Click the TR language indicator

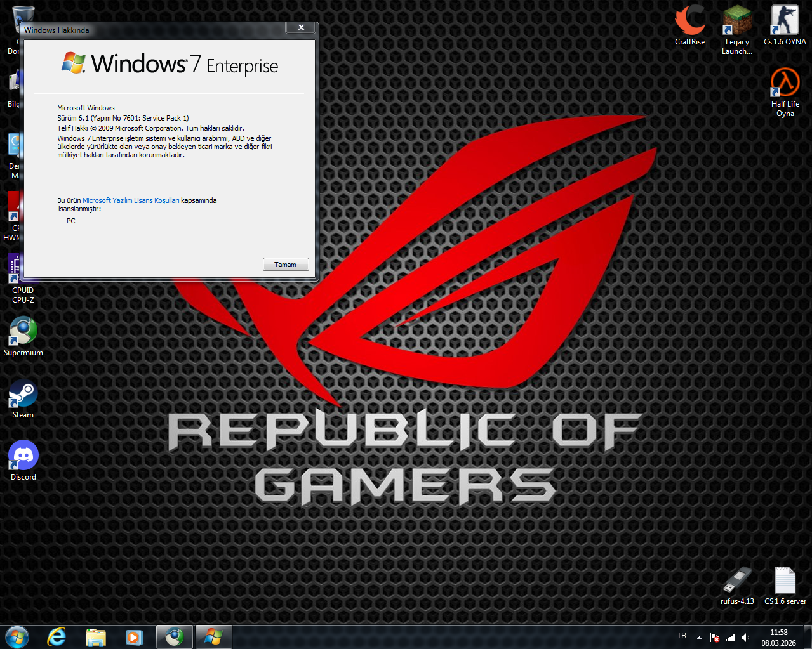coord(681,636)
